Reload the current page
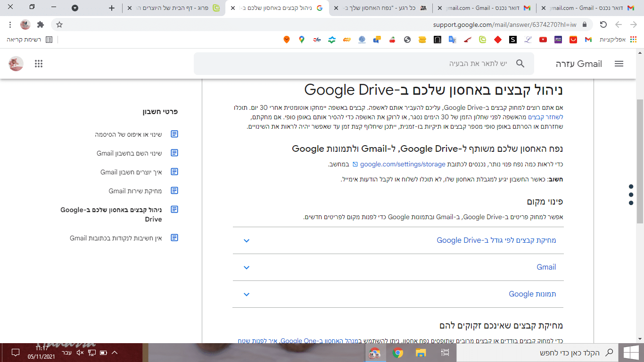This screenshot has width=644, height=362. point(603,25)
